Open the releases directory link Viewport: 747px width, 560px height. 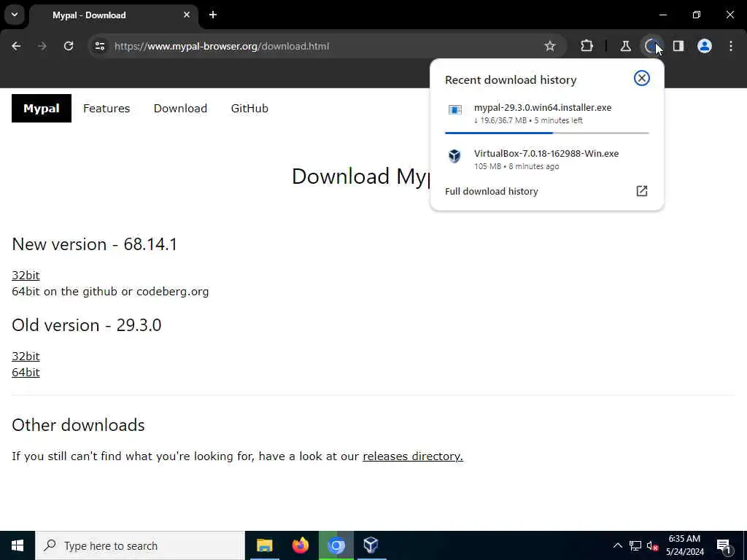[x=413, y=456]
